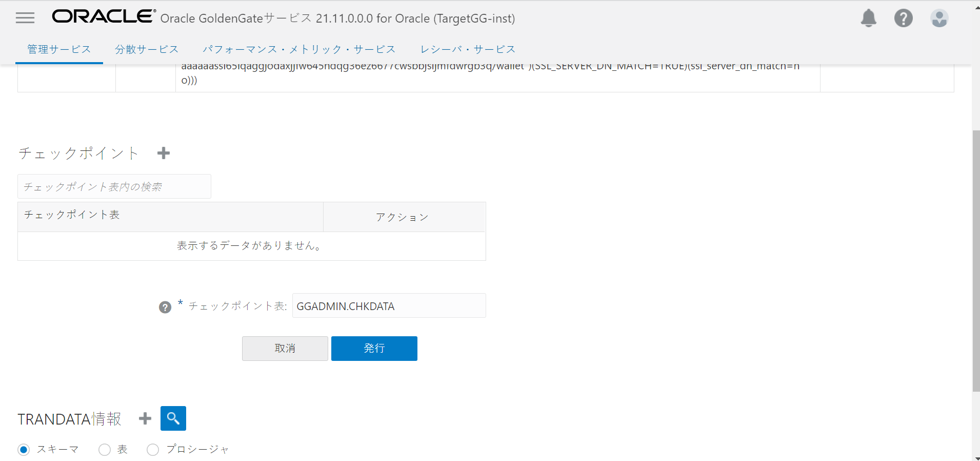Screen dimensions: 980x461
Task: Select the スキーマ radio option
Action: click(x=24, y=450)
